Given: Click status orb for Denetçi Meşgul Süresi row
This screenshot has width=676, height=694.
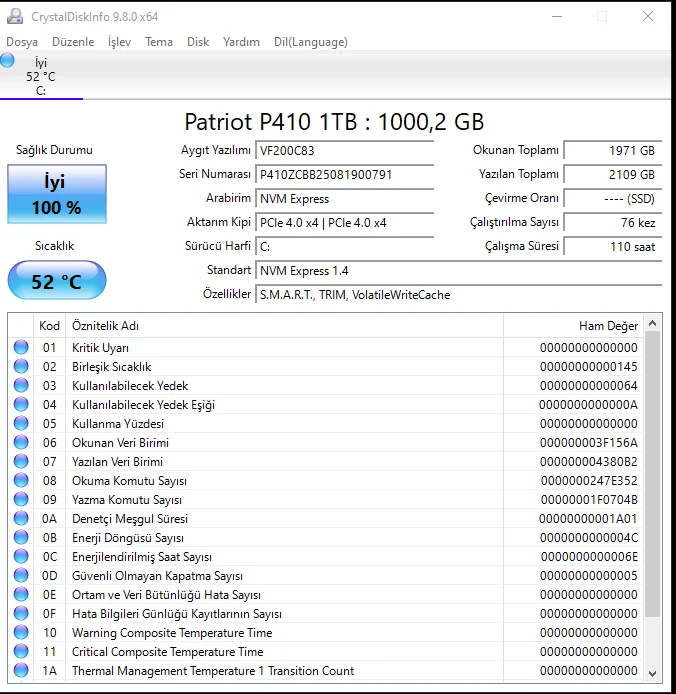Looking at the screenshot, I should click(x=21, y=518).
